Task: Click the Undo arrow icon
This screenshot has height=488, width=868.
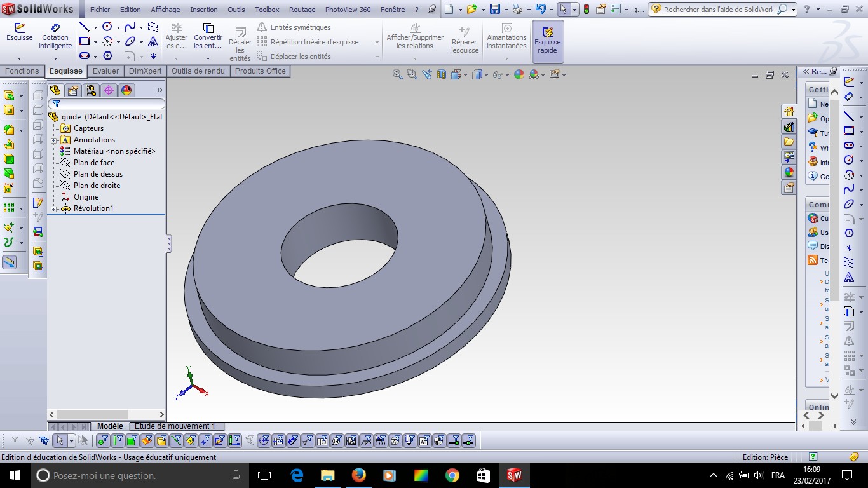Action: tap(540, 9)
